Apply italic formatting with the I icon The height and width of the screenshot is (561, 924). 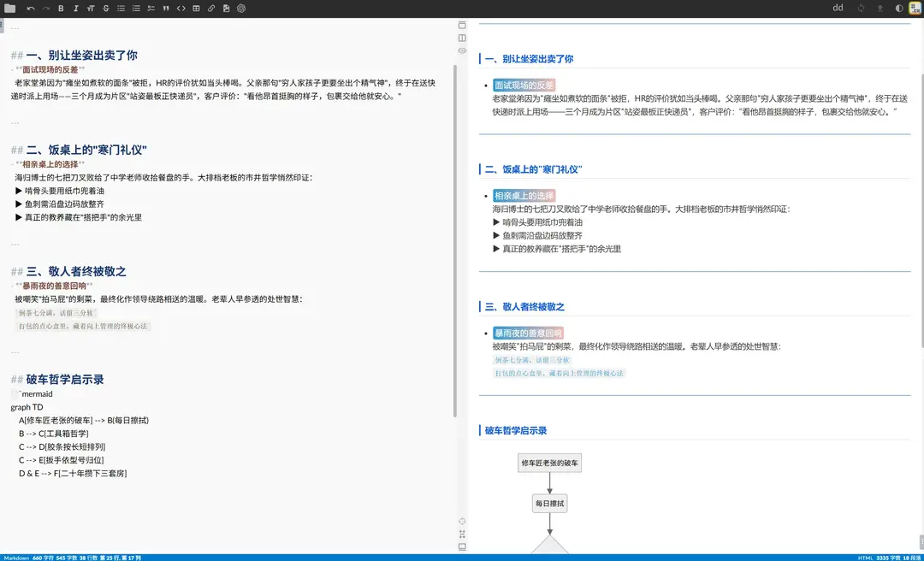(x=75, y=8)
